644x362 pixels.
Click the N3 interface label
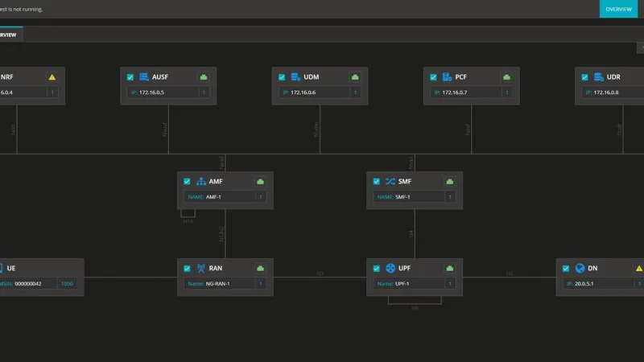tap(320, 273)
